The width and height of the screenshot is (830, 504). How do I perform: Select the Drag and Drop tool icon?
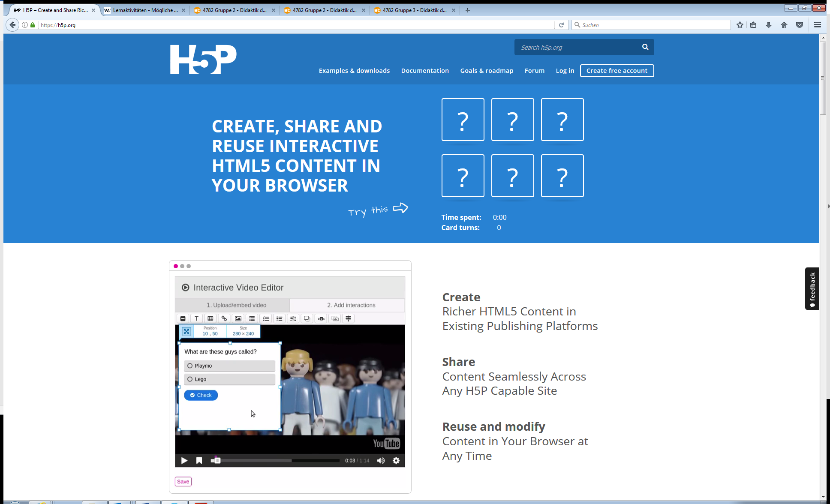pos(307,318)
